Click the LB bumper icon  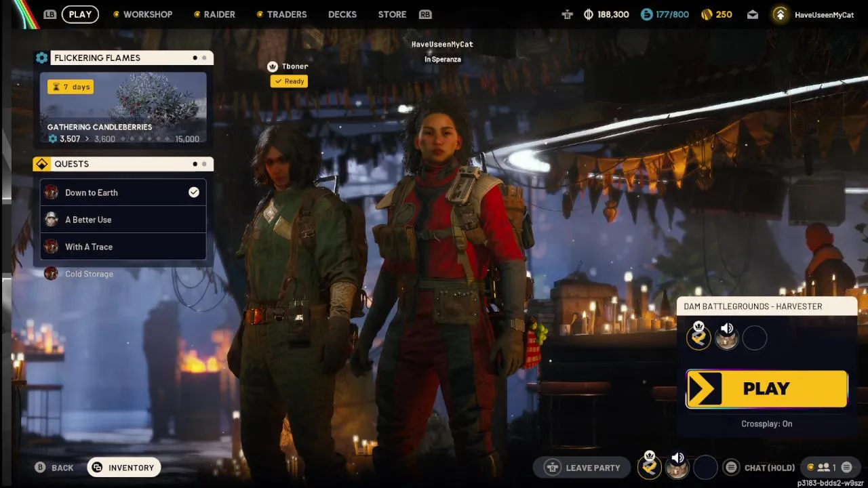(x=50, y=14)
